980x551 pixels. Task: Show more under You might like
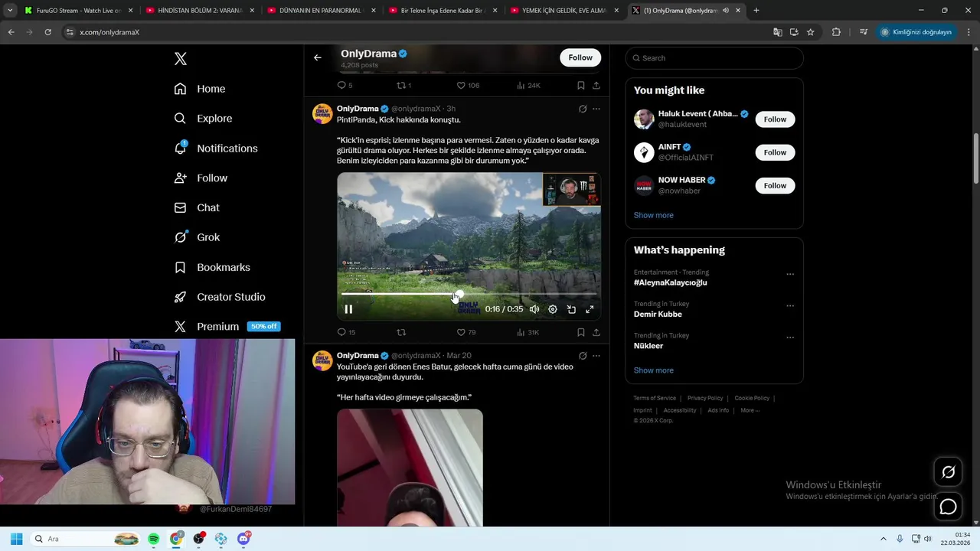pyautogui.click(x=653, y=215)
